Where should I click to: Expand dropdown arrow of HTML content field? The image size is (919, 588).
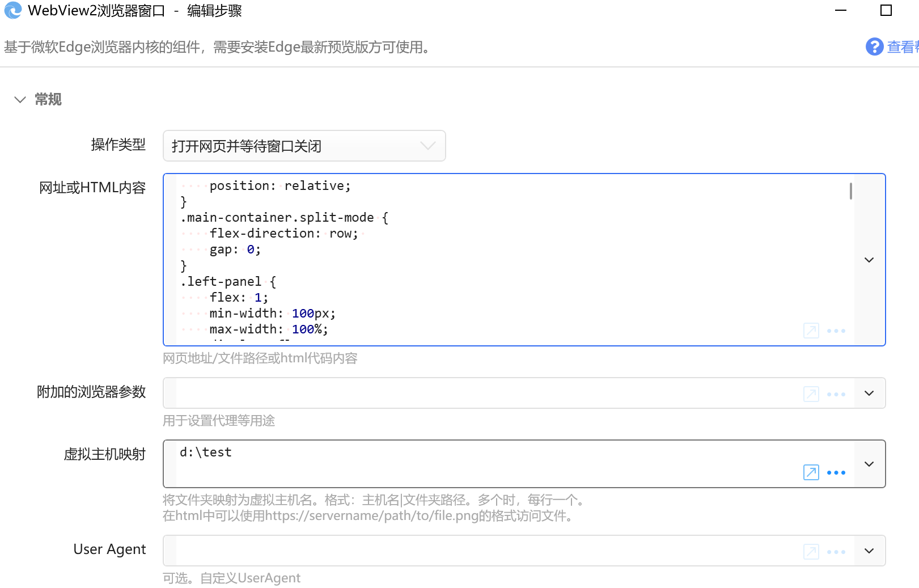coord(869,260)
